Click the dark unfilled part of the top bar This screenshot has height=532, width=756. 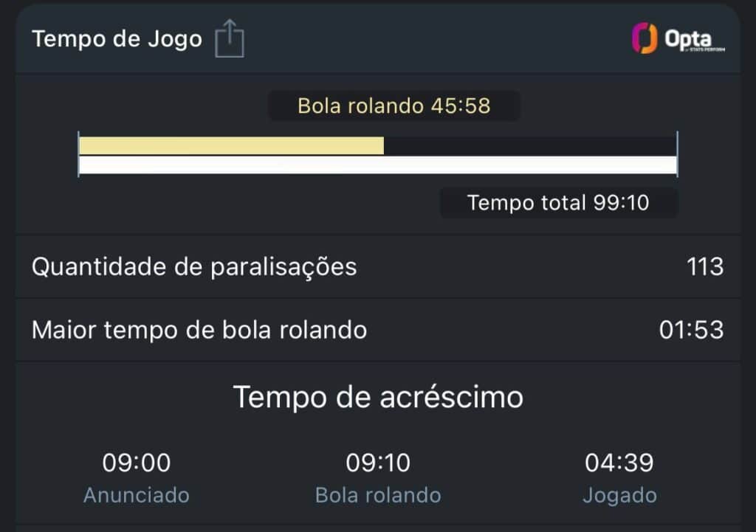[x=529, y=145]
